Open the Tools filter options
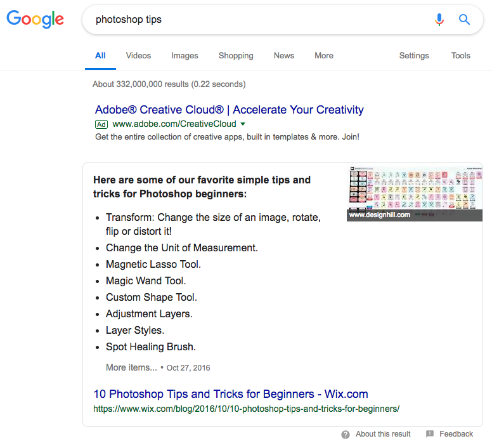This screenshot has width=492, height=448. tap(460, 56)
